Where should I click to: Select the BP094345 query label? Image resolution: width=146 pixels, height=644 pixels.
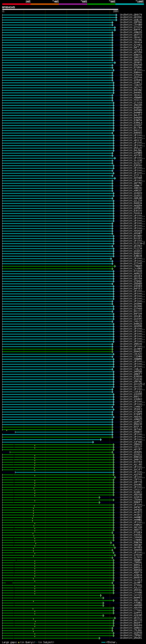(x=8, y=7)
